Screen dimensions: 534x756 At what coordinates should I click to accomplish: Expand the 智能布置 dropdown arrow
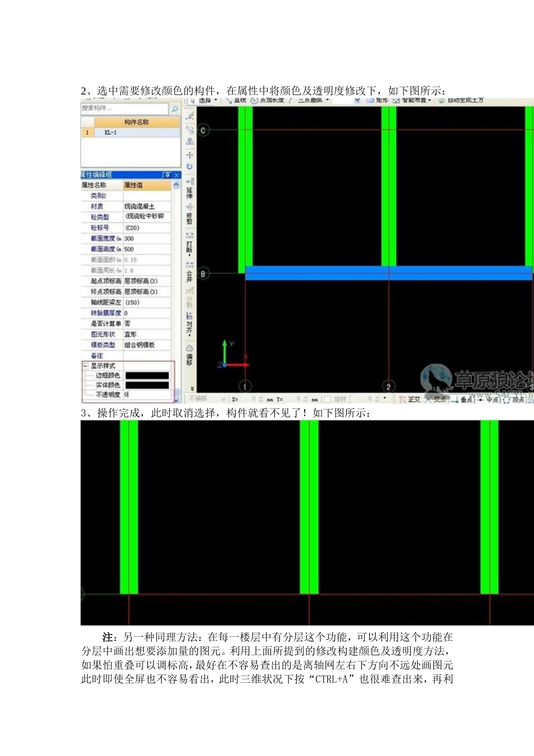[x=430, y=101]
